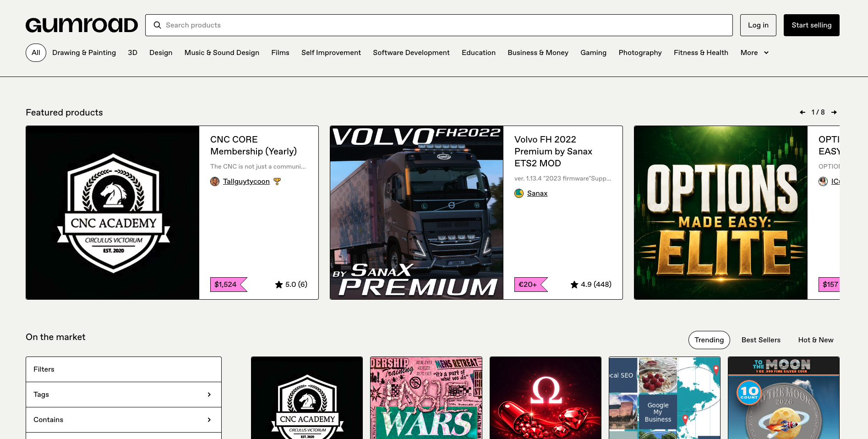
Task: Click the search magnifier icon
Action: pyautogui.click(x=157, y=25)
